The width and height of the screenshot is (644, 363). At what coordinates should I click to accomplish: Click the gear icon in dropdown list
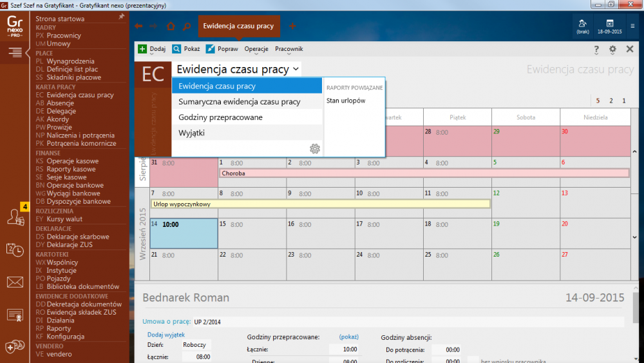coord(314,149)
